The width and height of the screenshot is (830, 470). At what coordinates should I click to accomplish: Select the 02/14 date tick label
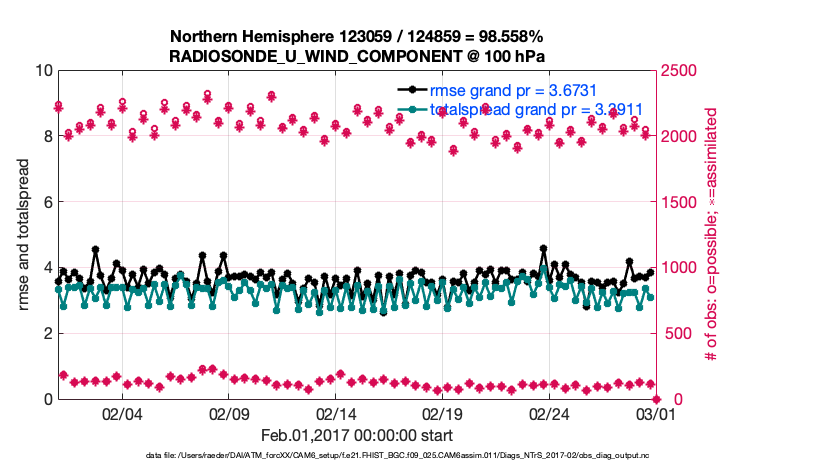coord(336,414)
